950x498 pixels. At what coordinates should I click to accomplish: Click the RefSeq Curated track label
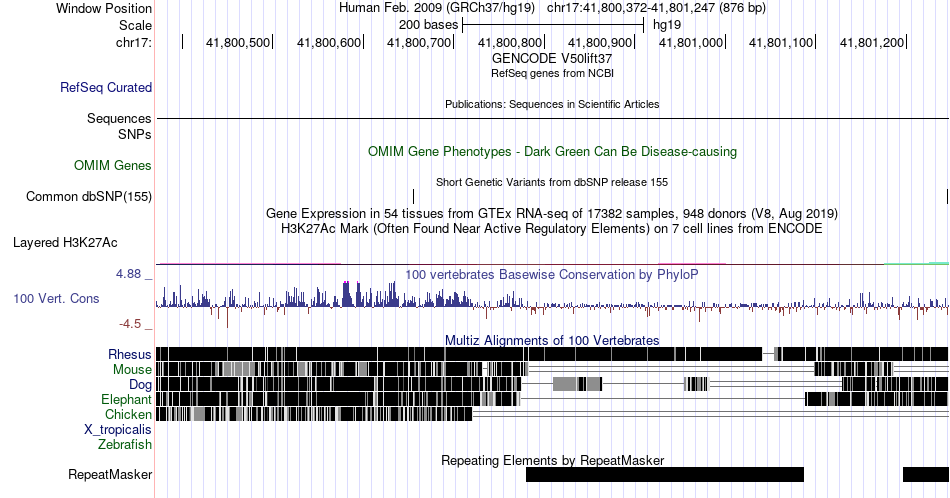click(105, 88)
